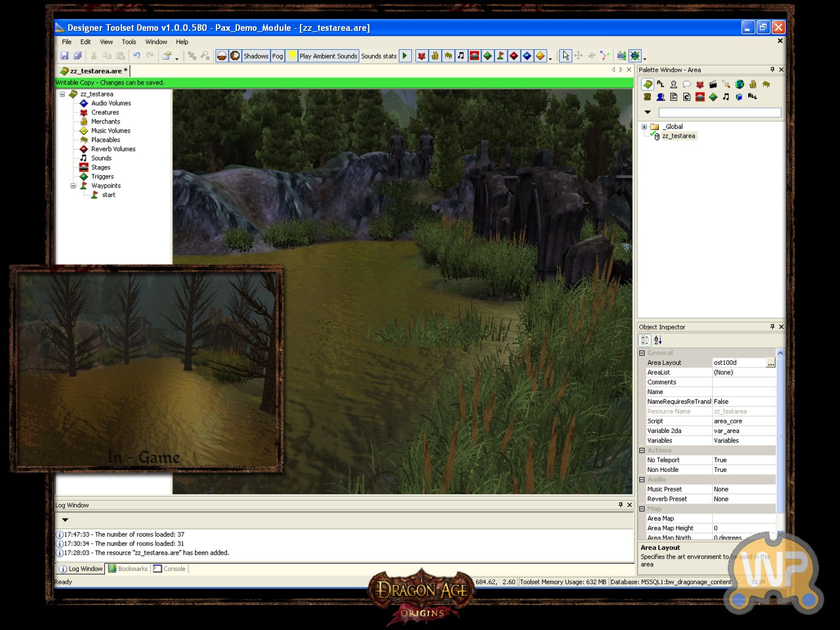Click the toolbar blue diamond volume icon

point(527,56)
